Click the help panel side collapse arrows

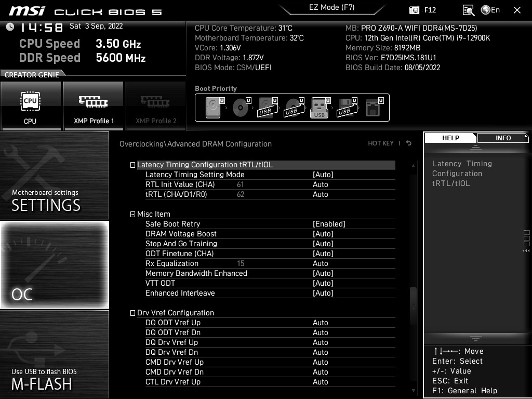tap(526, 251)
